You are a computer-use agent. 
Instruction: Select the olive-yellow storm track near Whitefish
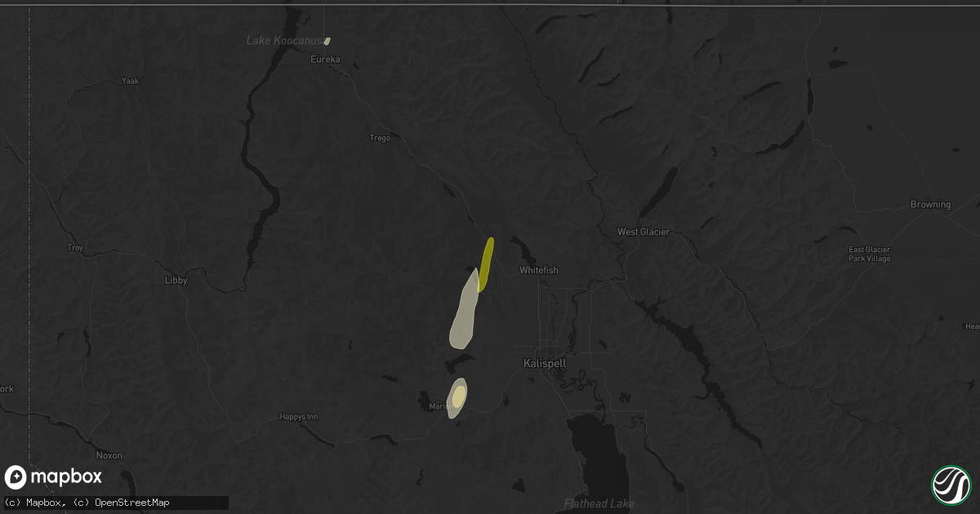(485, 264)
